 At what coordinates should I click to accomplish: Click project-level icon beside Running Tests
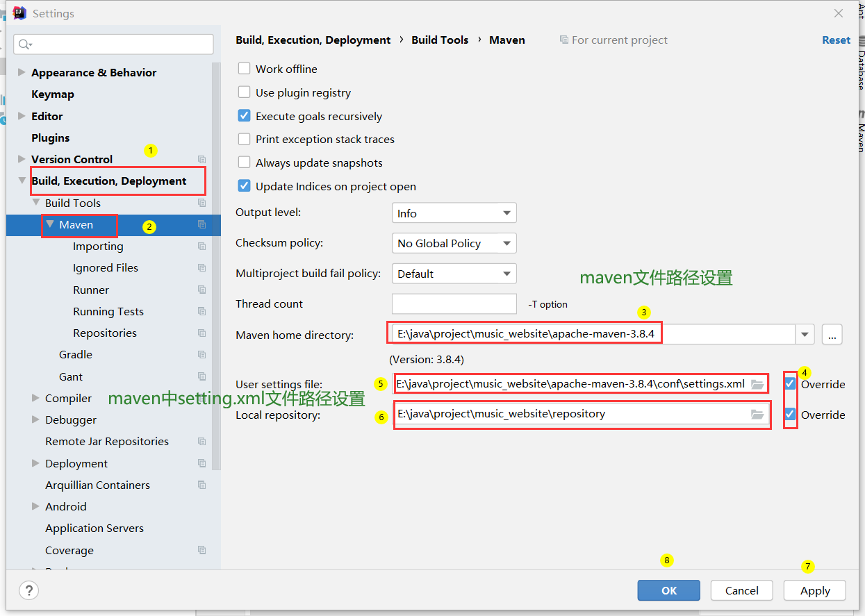(201, 311)
